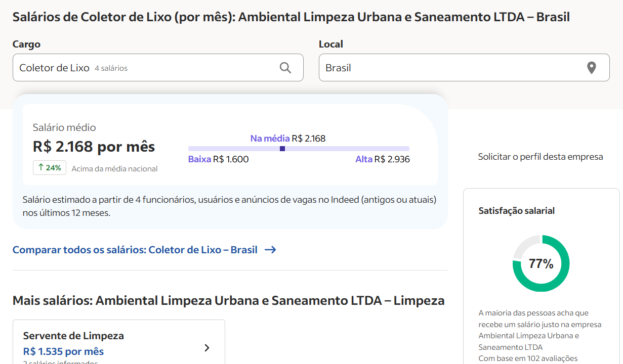The height and width of the screenshot is (364, 623).
Task: Click the 'R$ 2.168 por mês' average salary
Action: click(94, 147)
